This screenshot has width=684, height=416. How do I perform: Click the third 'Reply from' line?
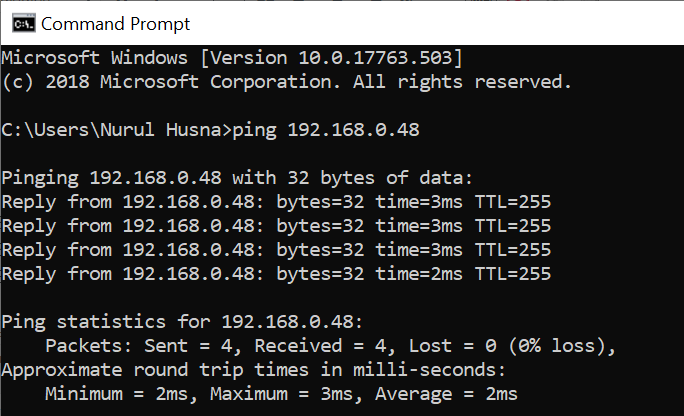[x=275, y=249]
